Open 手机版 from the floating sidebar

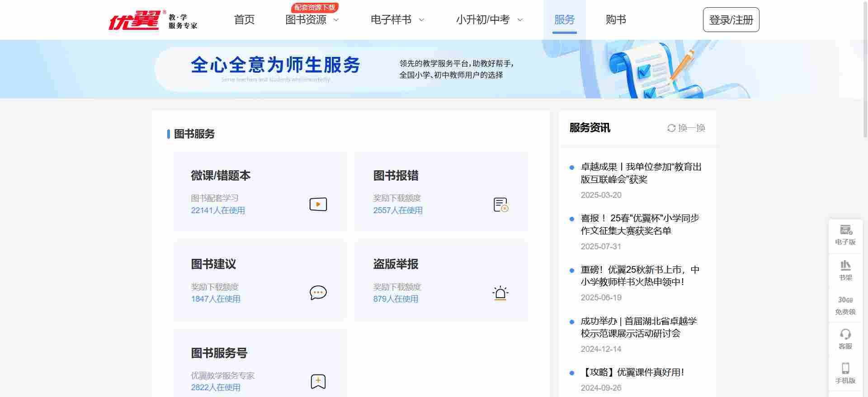(x=845, y=373)
